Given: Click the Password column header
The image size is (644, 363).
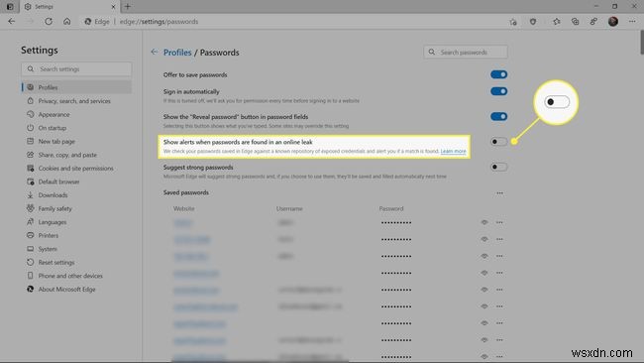Looking at the screenshot, I should click(391, 209).
